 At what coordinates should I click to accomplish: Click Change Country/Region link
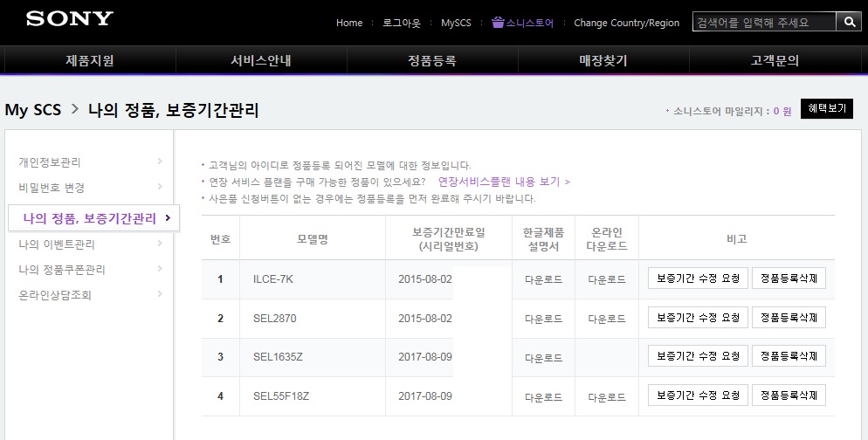click(626, 23)
